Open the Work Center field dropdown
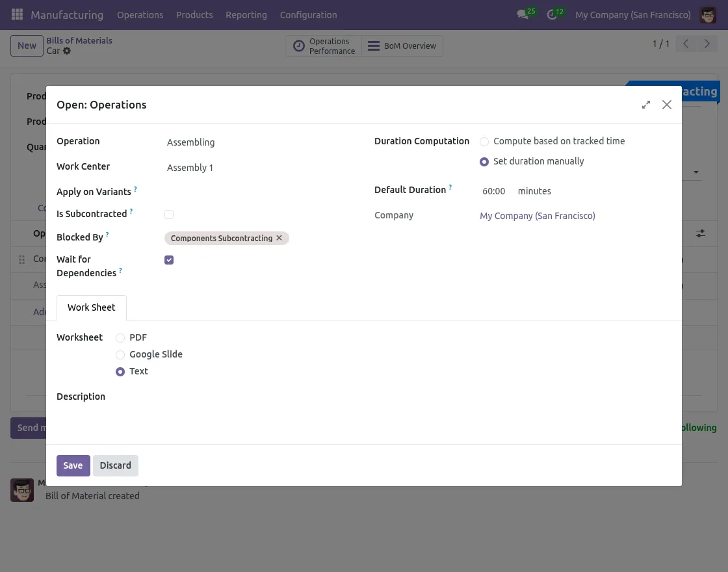Viewport: 728px width, 572px height. coord(260,168)
